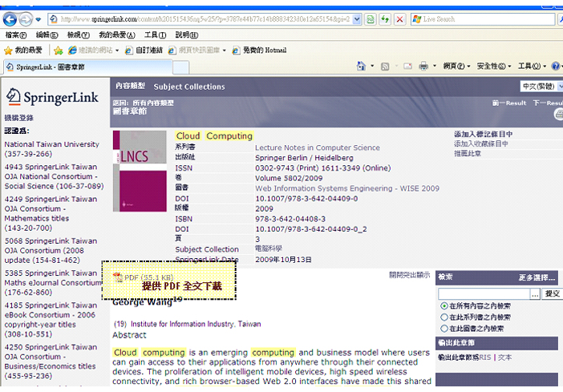Open the 安全性(S) command bar menu
This screenshot has width=563, height=392.
(494, 66)
